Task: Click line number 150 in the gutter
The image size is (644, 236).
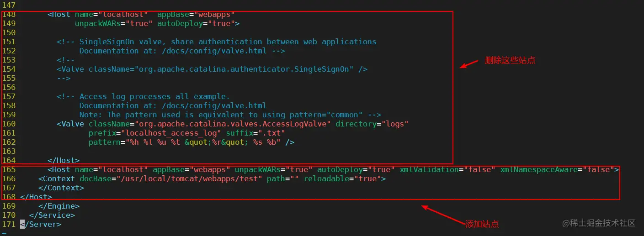Action: pyautogui.click(x=9, y=32)
